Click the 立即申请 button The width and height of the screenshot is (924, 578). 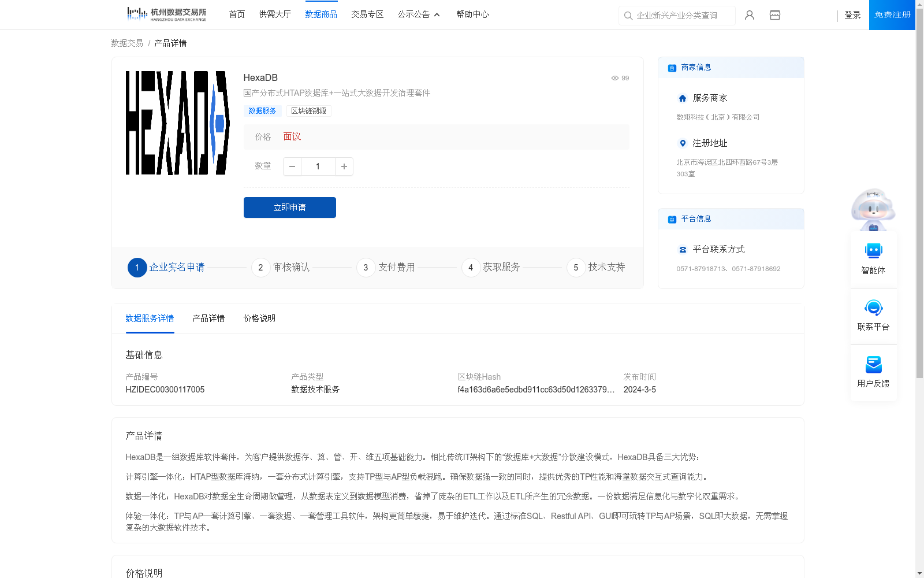290,208
